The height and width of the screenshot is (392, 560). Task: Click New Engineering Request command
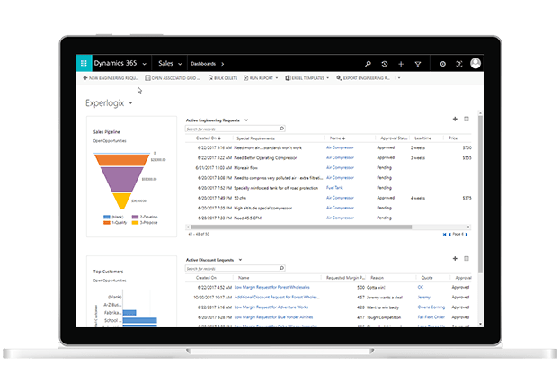coord(111,78)
